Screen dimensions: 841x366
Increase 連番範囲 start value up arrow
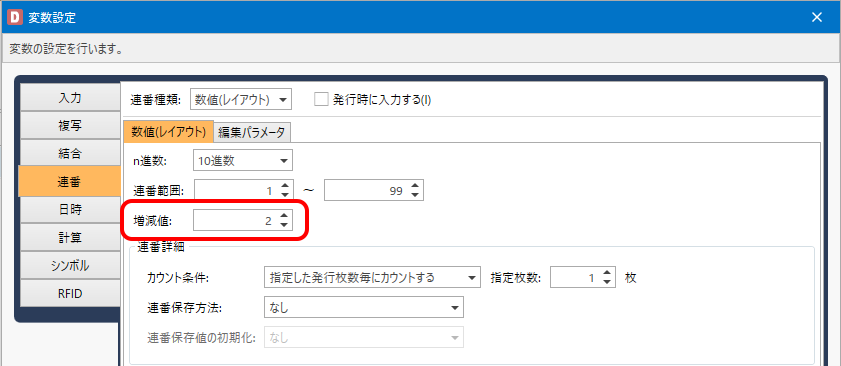[x=284, y=186]
